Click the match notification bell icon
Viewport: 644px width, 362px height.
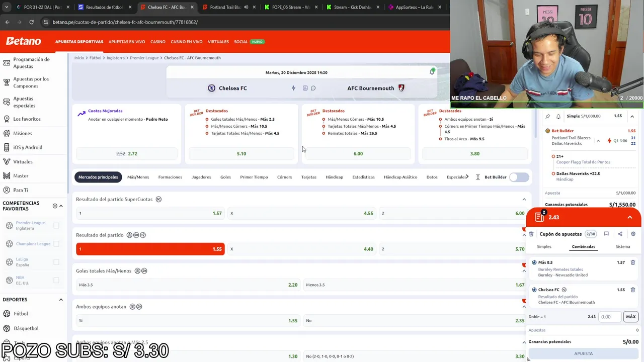[x=432, y=72]
